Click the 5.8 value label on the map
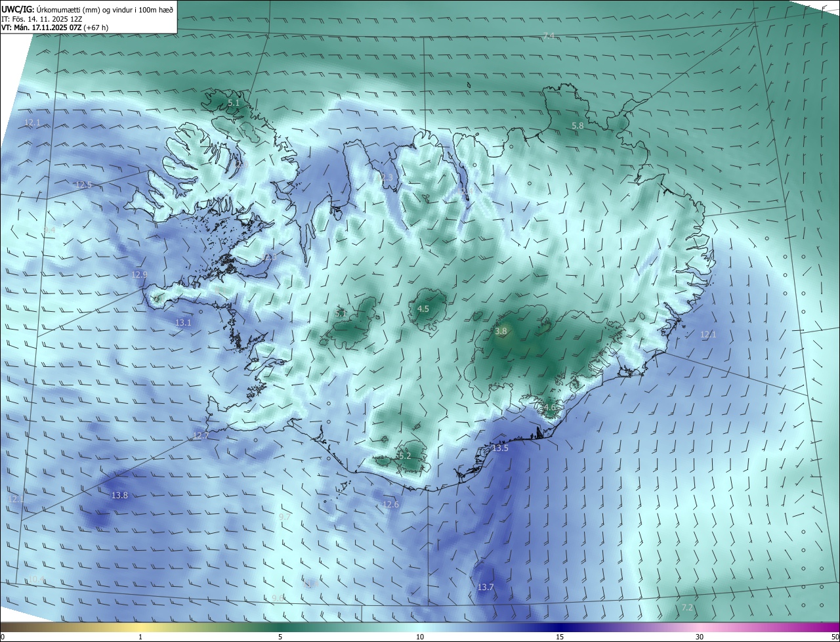The image size is (840, 642). [577, 125]
